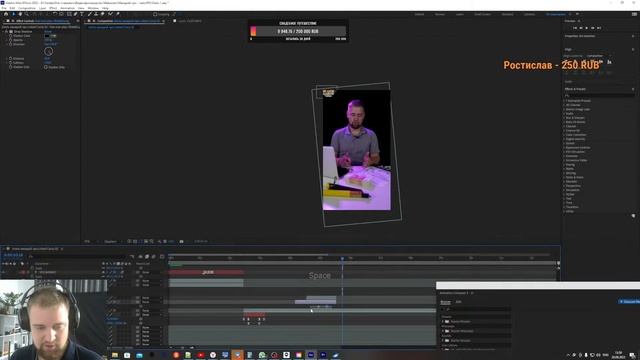Toggle the Direction stopwatch
640x360 pixels.
[x=11, y=44]
